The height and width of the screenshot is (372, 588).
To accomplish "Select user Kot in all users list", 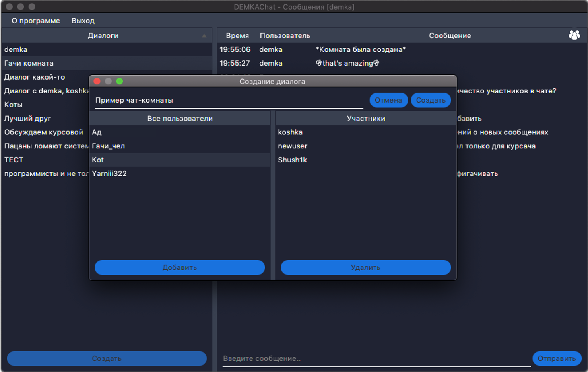I will pyautogui.click(x=98, y=160).
